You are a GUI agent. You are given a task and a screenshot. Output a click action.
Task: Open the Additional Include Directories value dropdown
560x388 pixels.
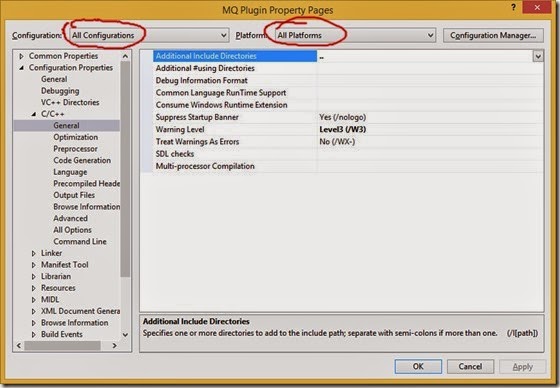pyautogui.click(x=538, y=56)
